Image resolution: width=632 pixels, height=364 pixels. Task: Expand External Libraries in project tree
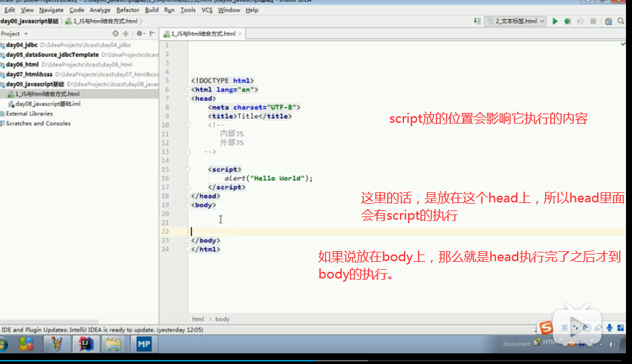pos(29,114)
